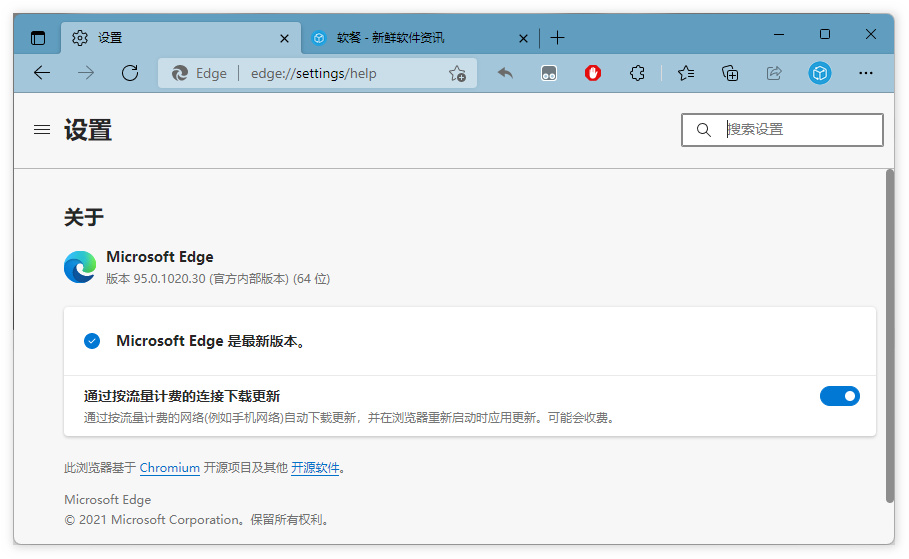
Task: Refresh the current page
Action: (130, 73)
